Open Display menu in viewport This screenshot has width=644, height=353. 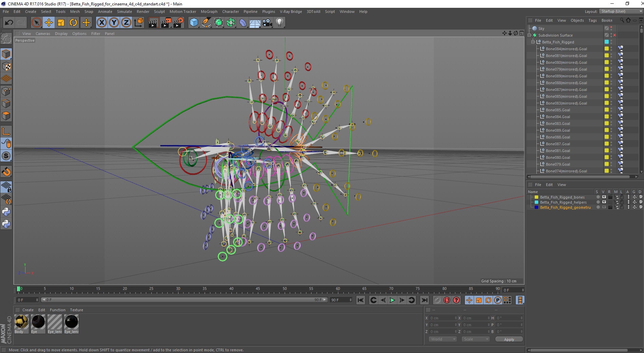coord(61,34)
